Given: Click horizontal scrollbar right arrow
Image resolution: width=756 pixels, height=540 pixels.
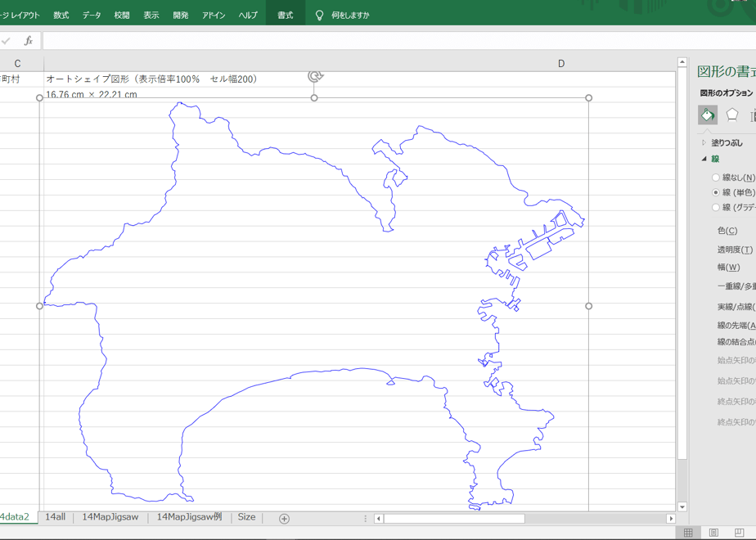Looking at the screenshot, I should coord(671,519).
